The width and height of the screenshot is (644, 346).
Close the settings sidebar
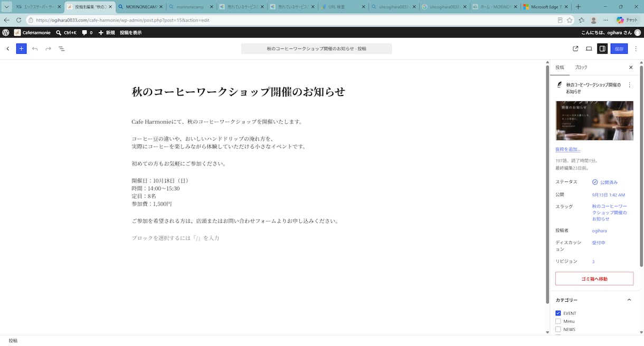[631, 68]
